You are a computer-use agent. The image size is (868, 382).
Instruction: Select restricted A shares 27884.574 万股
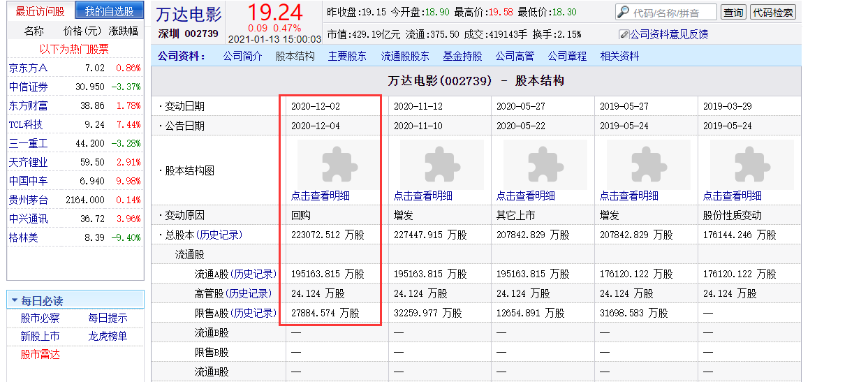pyautogui.click(x=325, y=314)
